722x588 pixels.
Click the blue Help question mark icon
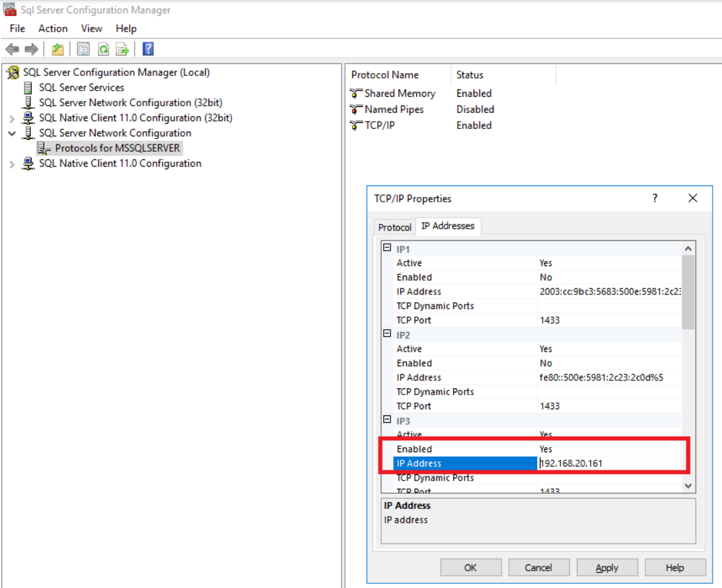[149, 49]
